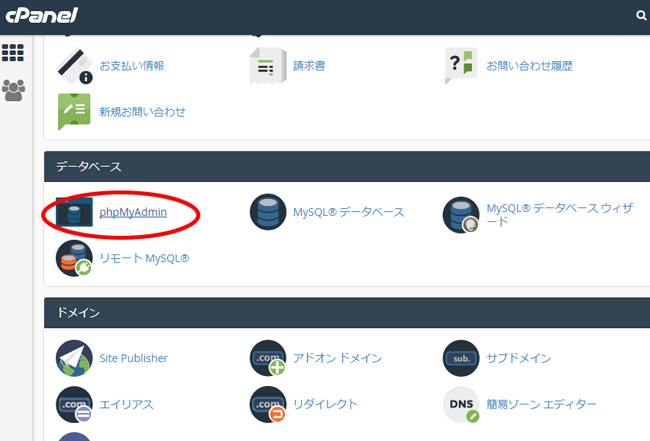Open the search magnifier icon in header
This screenshot has height=441, width=650.
tap(640, 16)
